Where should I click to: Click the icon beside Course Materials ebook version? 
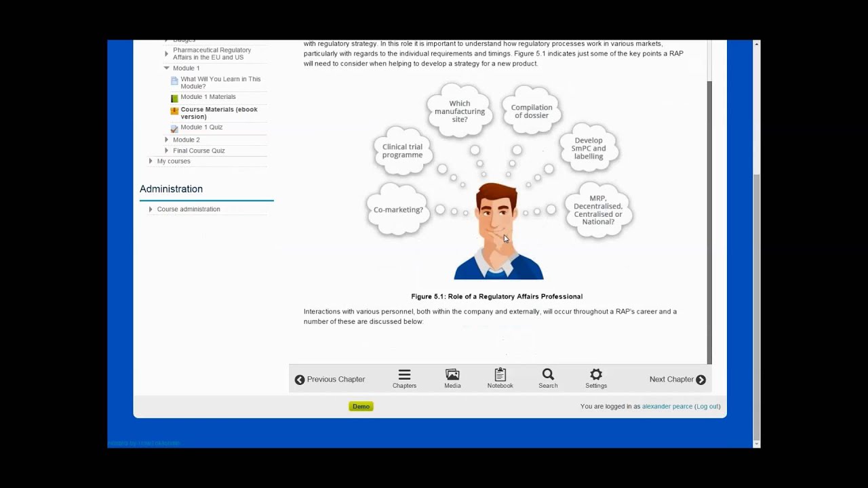pyautogui.click(x=174, y=110)
